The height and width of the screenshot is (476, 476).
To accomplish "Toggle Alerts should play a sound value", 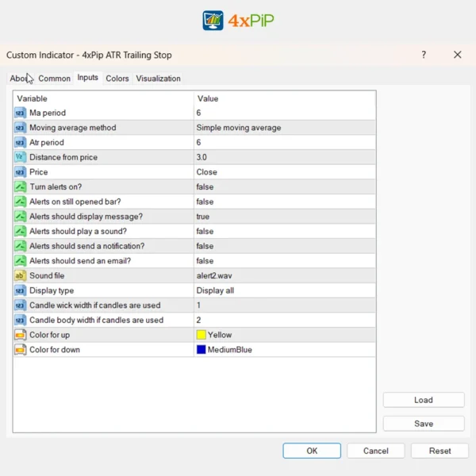I will point(205,232).
